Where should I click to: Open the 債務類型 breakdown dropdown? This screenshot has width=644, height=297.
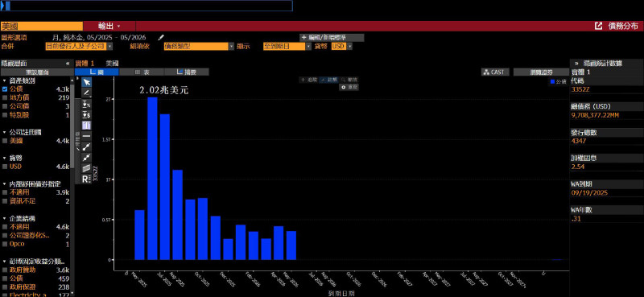(199, 47)
